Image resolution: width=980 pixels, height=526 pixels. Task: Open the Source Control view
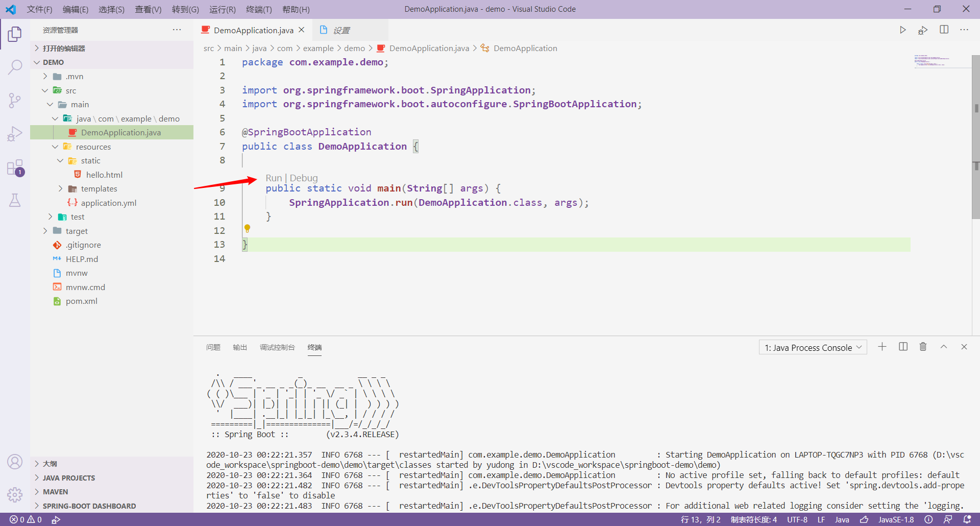(15, 101)
